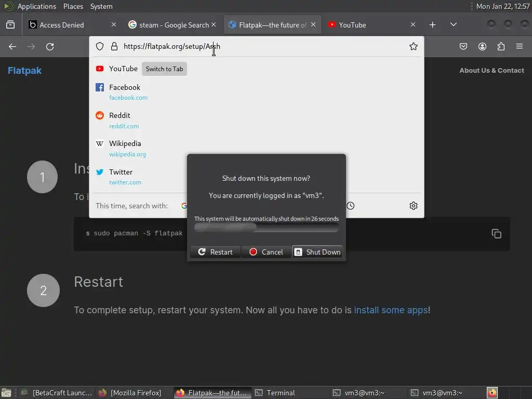Image resolution: width=532 pixels, height=399 pixels.
Task: Click the Reddit site icon
Action: click(x=99, y=115)
